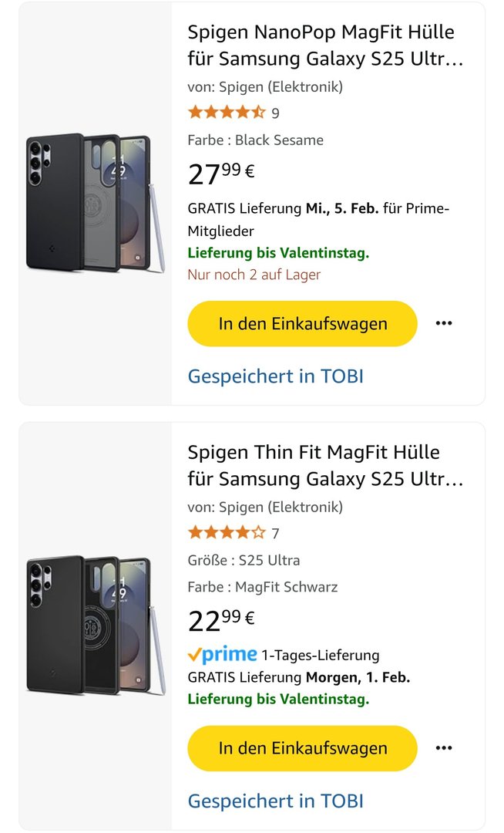This screenshot has height=833, width=504.
Task: Open Spigen Thin Fit MagFit product title
Action: click(325, 465)
